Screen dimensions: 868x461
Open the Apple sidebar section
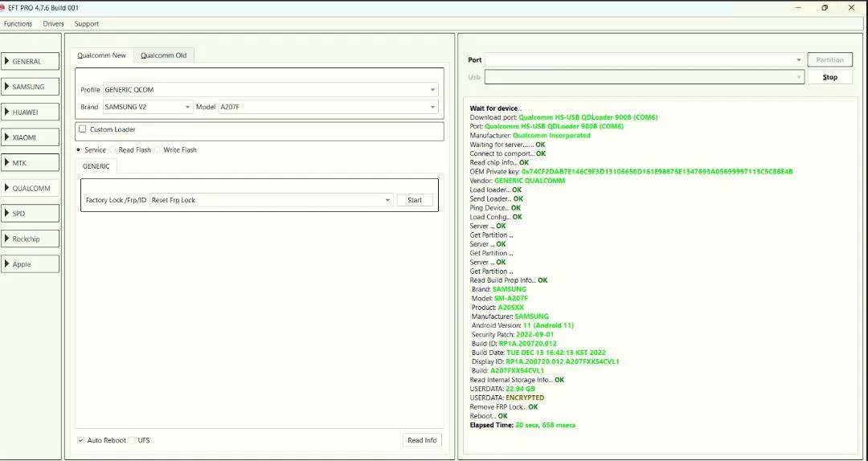point(31,264)
